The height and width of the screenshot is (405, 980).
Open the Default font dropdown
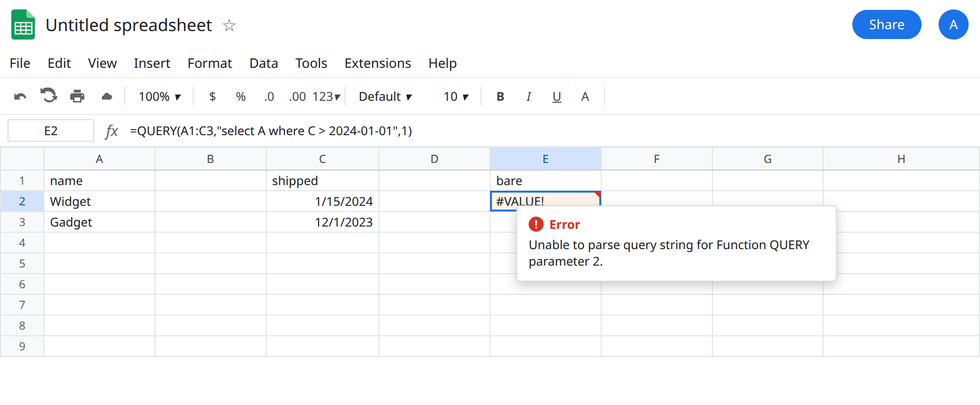click(385, 97)
